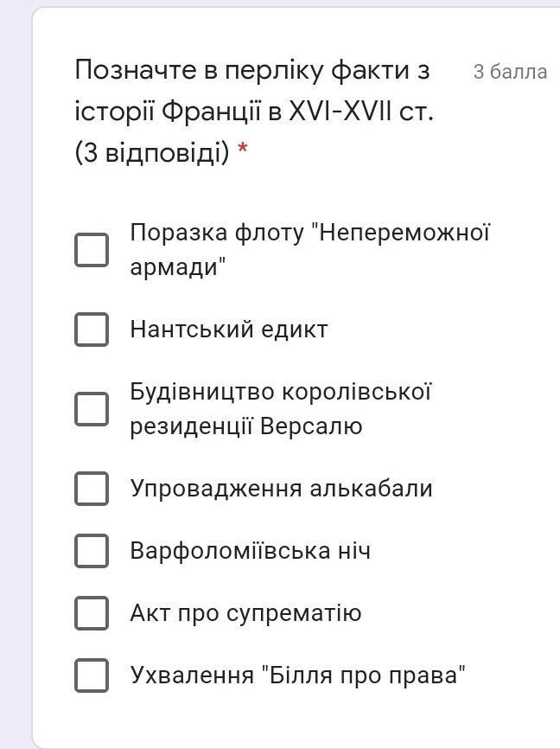560x749 pixels.
Task: Click the "Упровадження алькабали" label text
Action: pyautogui.click(x=281, y=488)
